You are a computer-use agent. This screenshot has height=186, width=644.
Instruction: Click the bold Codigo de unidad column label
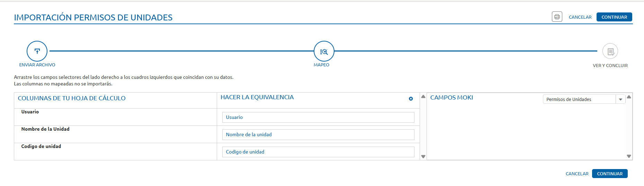41,147
